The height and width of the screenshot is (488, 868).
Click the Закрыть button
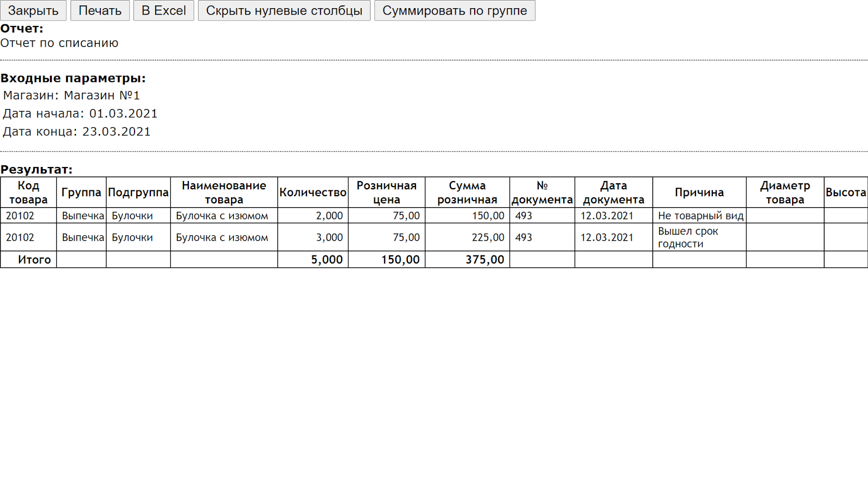pyautogui.click(x=33, y=10)
